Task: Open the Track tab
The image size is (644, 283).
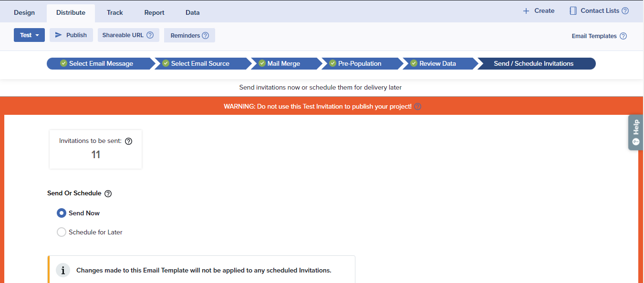Action: click(x=115, y=13)
